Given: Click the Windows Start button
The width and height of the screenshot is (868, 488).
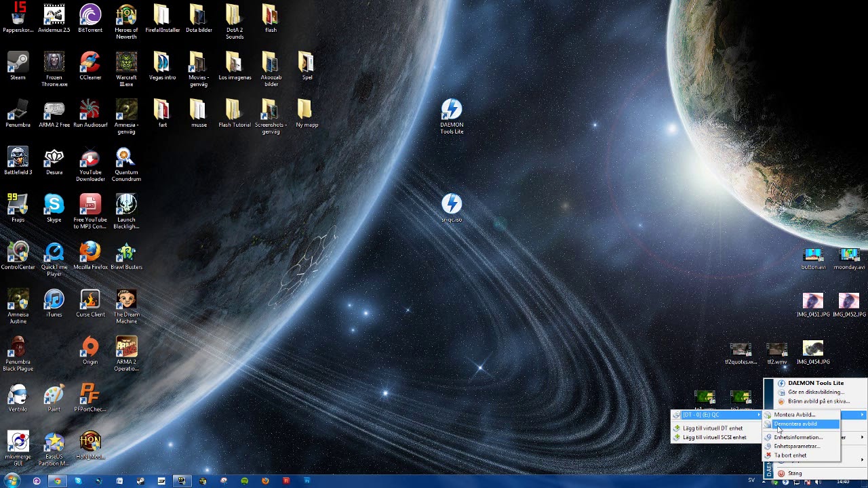Looking at the screenshot, I should point(12,481).
